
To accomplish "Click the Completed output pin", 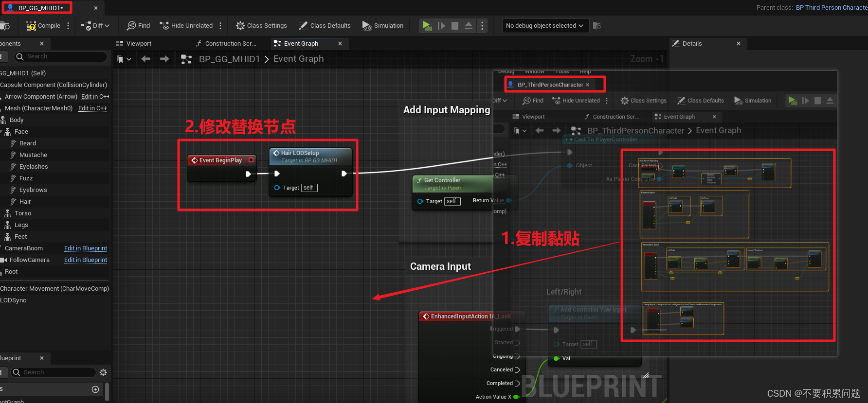I will coord(518,384).
